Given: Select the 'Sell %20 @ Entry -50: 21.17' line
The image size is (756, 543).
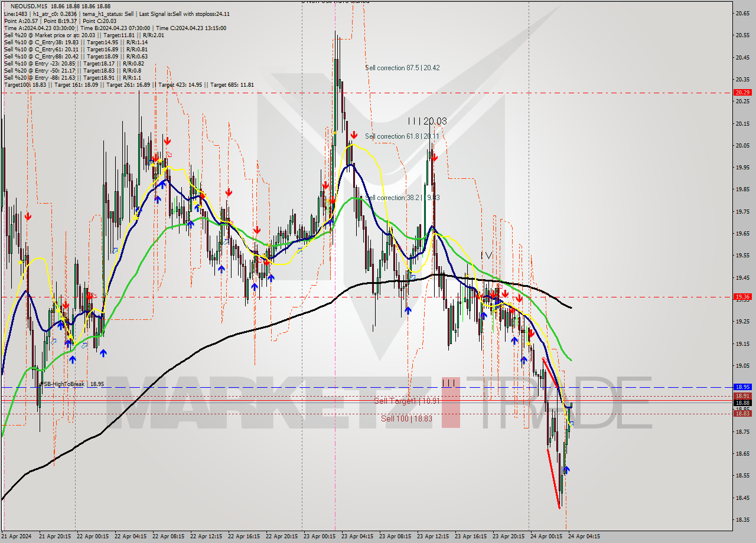Looking at the screenshot, I should (x=72, y=70).
